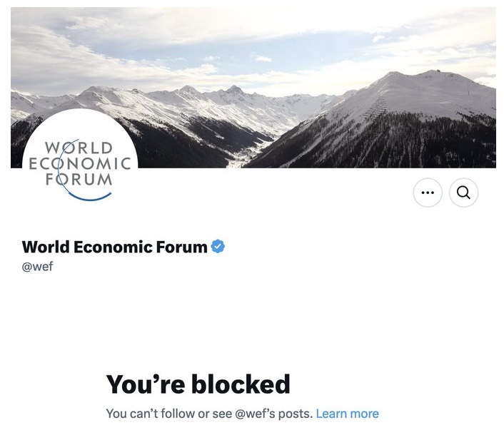
Task: Click the can't follow message text
Action: (x=210, y=414)
